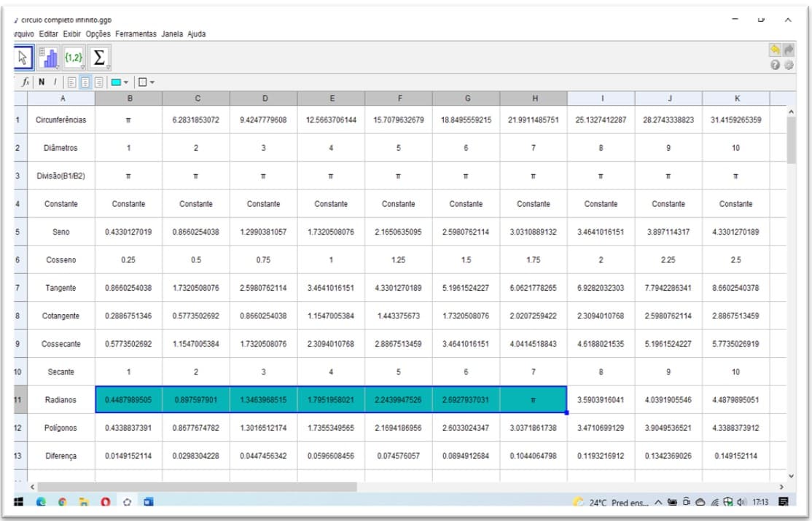Open the settings gear at top right
Viewport: 812px width, 521px height.
788,65
